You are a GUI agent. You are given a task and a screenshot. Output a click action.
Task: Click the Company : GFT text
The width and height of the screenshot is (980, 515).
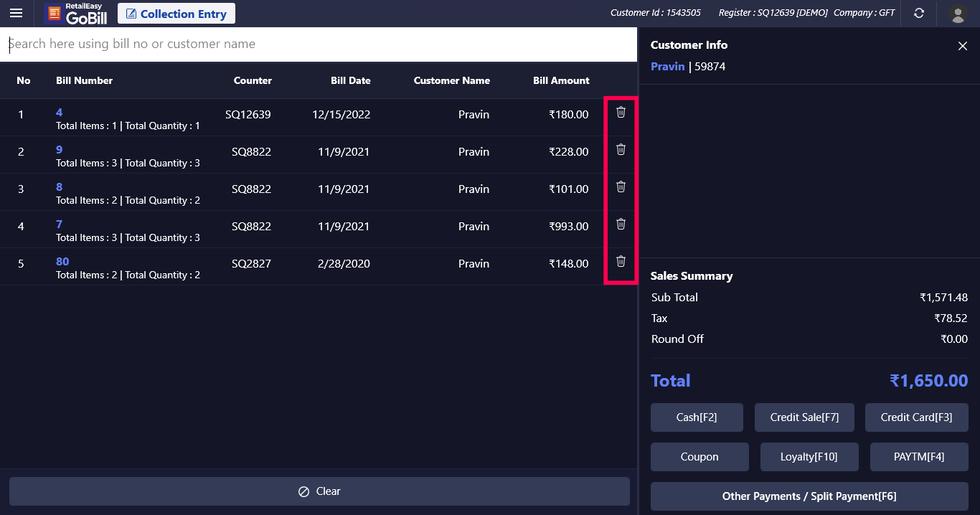(x=864, y=13)
